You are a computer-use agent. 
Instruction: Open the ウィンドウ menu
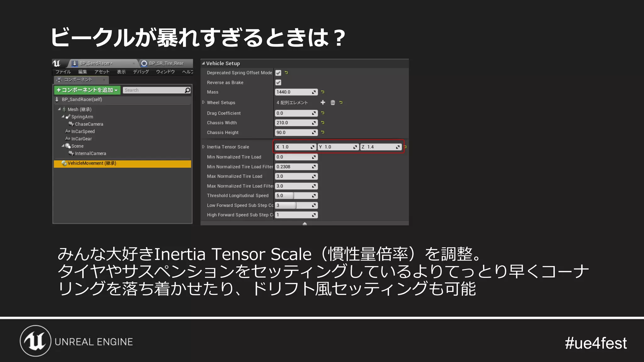[x=165, y=72]
